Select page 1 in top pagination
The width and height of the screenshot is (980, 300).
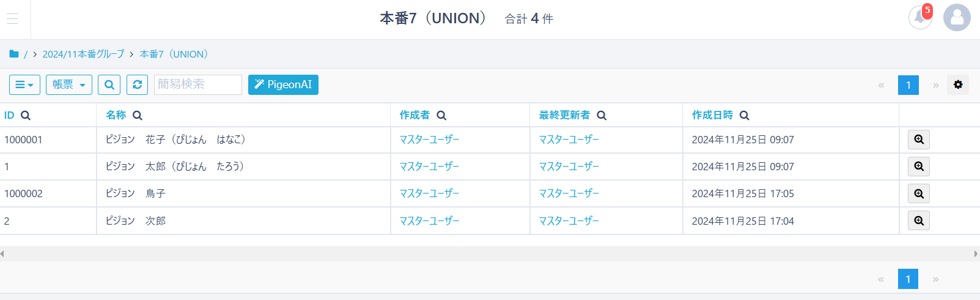(908, 85)
